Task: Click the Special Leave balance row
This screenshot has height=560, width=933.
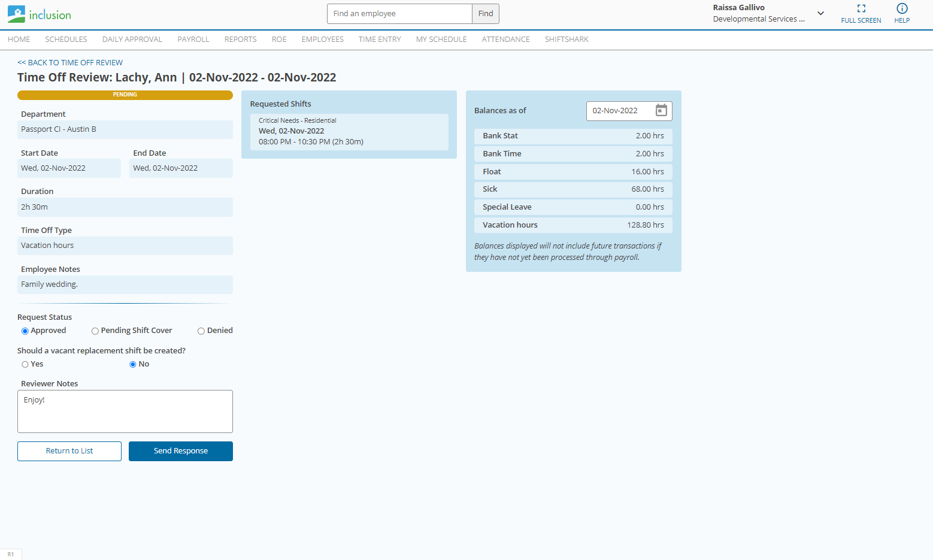Action: 573,207
